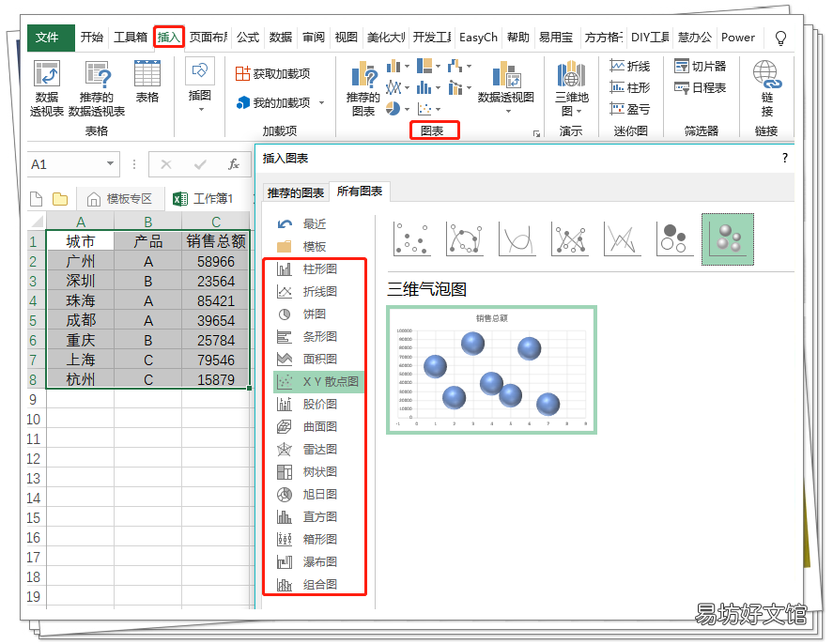This screenshot has height=644, width=833.
Task: Select scatter with straight lines and markers
Action: tap(569, 238)
